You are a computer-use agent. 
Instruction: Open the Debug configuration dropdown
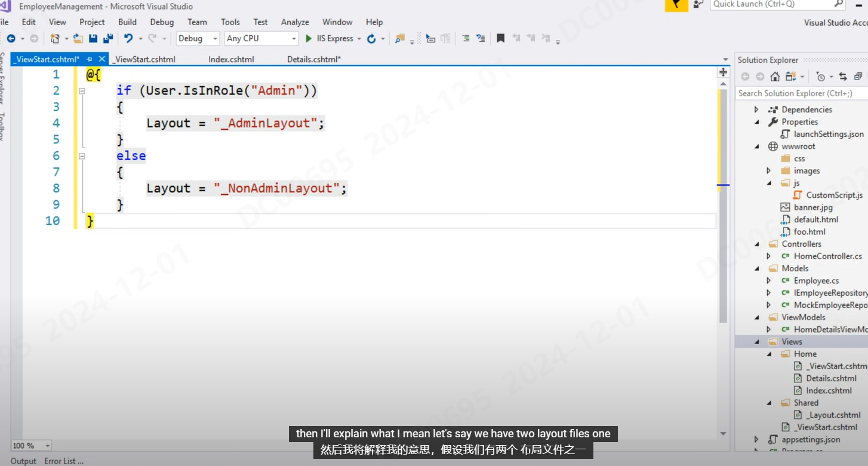click(198, 38)
